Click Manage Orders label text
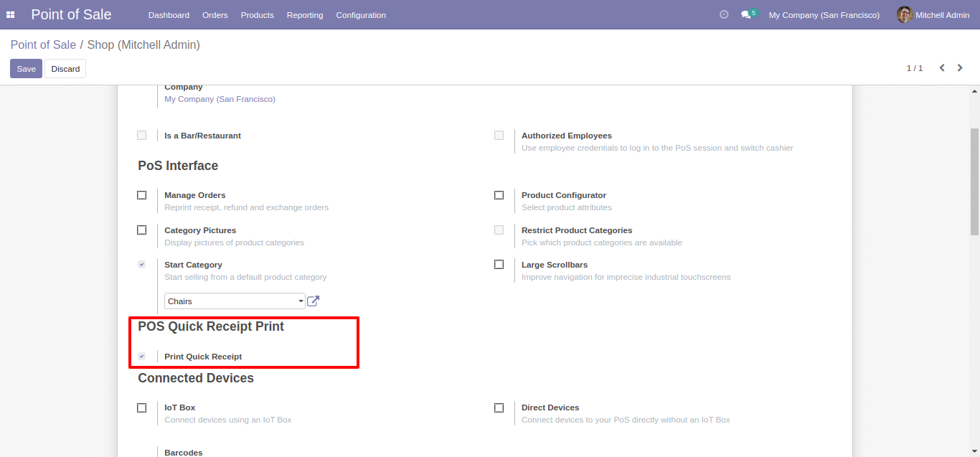The image size is (980, 457). click(195, 195)
